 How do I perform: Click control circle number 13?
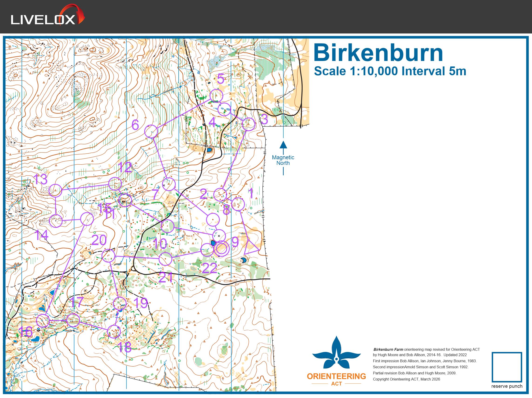pos(55,190)
